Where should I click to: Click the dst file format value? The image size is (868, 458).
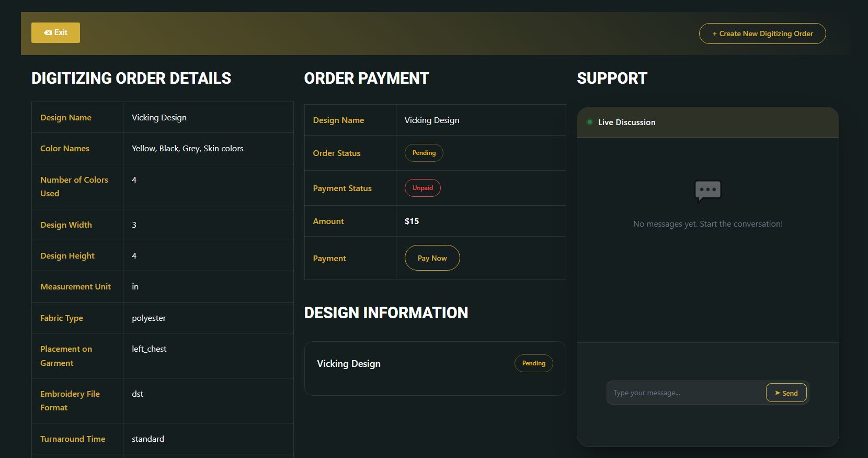coord(138,394)
